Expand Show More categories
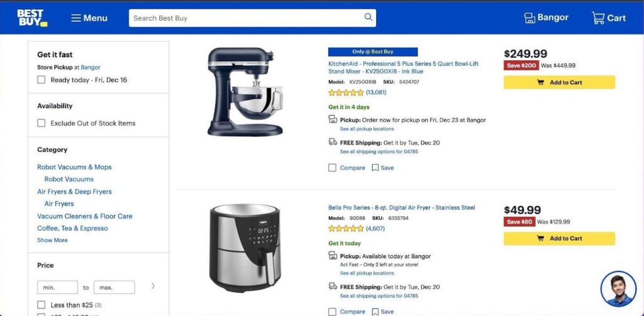The width and height of the screenshot is (644, 316). tap(53, 240)
